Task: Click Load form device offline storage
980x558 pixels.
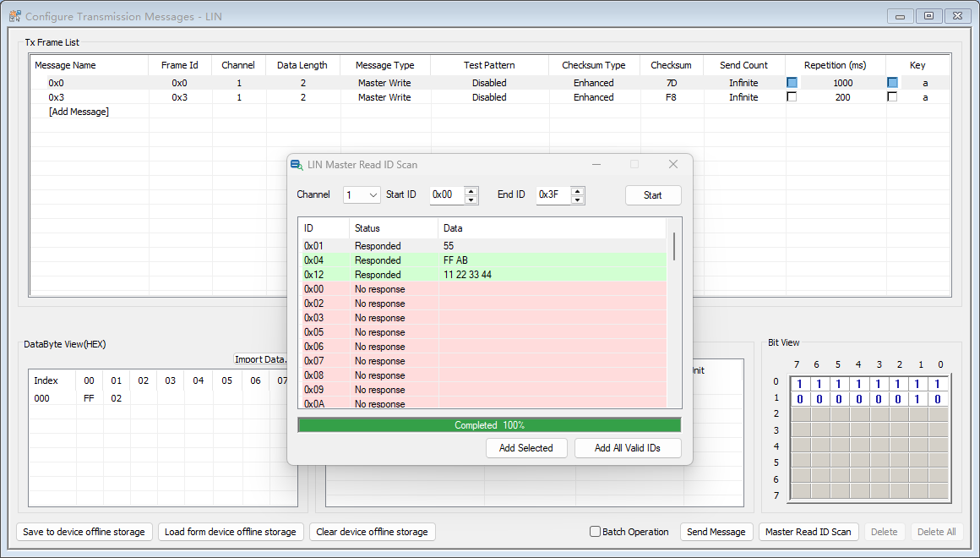Action: 231,532
